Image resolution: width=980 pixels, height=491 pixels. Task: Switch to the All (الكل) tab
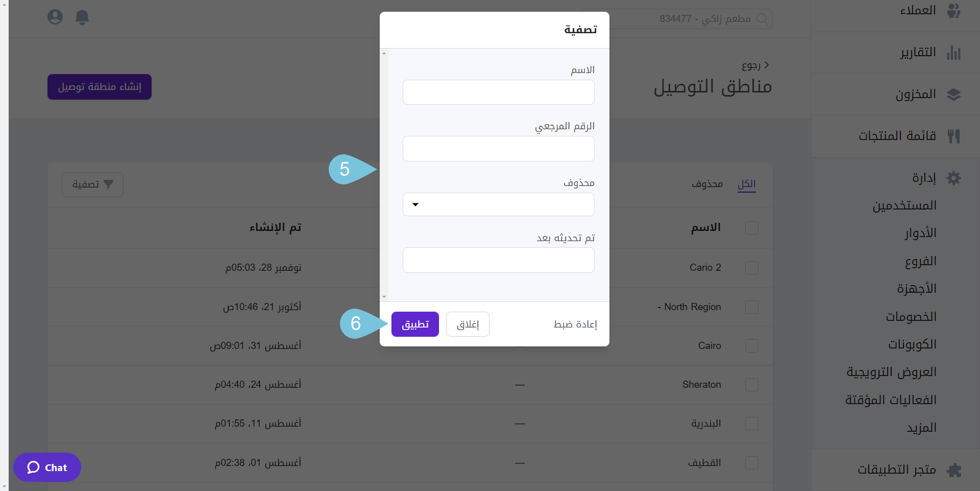click(746, 184)
